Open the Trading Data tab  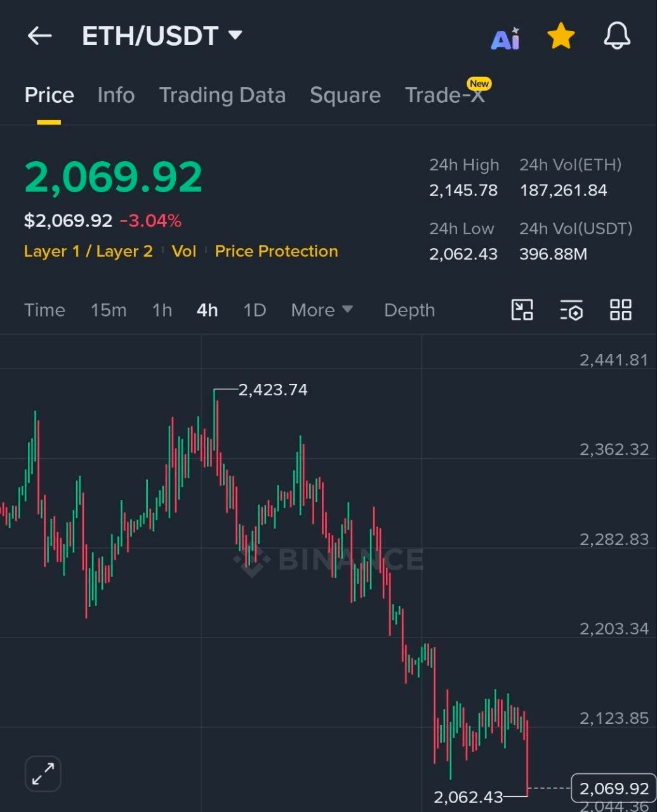click(222, 95)
